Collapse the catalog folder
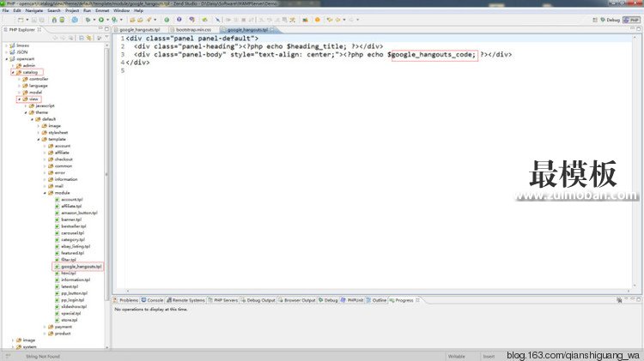644x361 pixels. (11, 72)
